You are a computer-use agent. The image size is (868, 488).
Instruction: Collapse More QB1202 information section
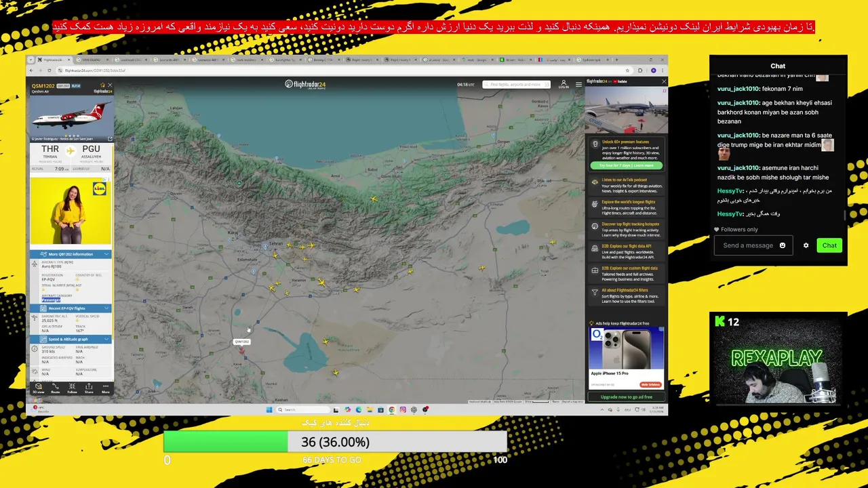[71, 254]
